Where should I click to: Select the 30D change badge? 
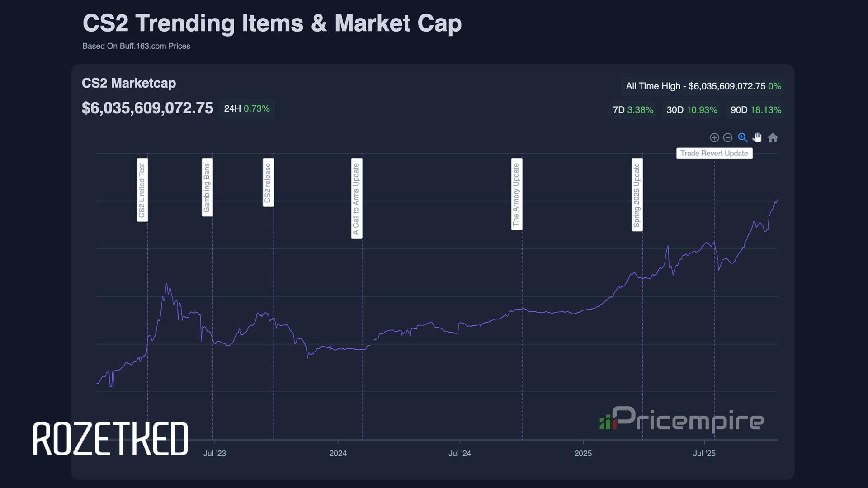click(692, 110)
